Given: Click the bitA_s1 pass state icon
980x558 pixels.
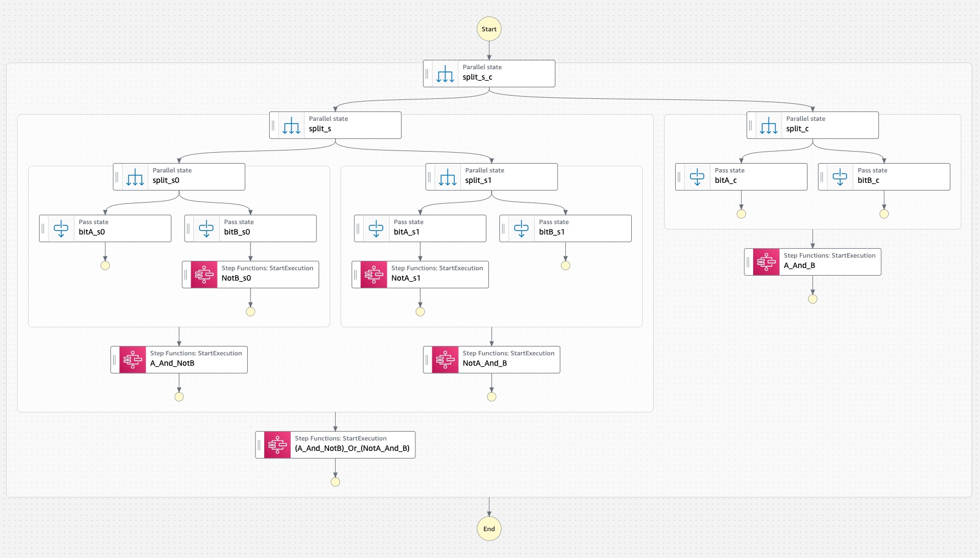Looking at the screenshot, I should point(376,228).
